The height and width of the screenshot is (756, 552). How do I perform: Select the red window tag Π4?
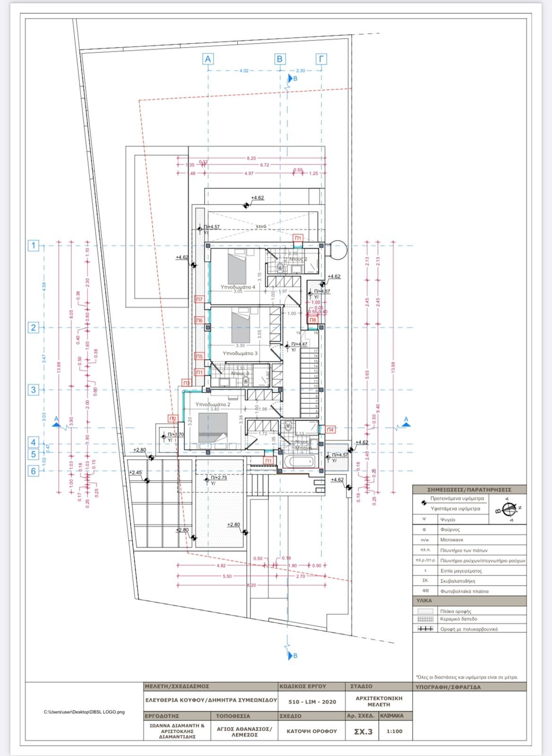(x=331, y=430)
